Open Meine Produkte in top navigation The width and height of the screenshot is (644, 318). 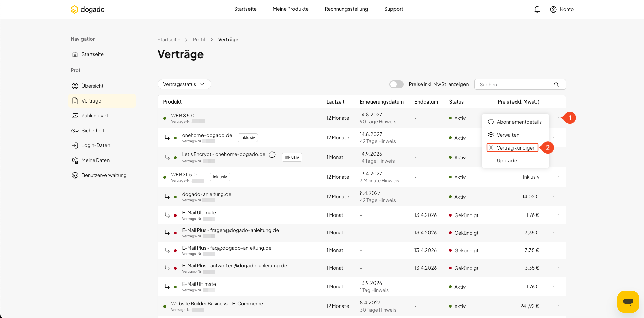[290, 9]
